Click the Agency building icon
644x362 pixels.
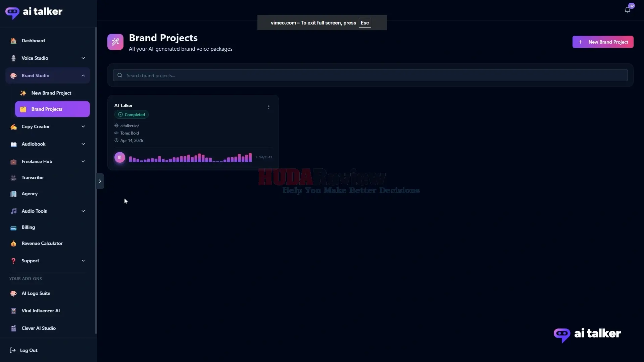tap(13, 194)
